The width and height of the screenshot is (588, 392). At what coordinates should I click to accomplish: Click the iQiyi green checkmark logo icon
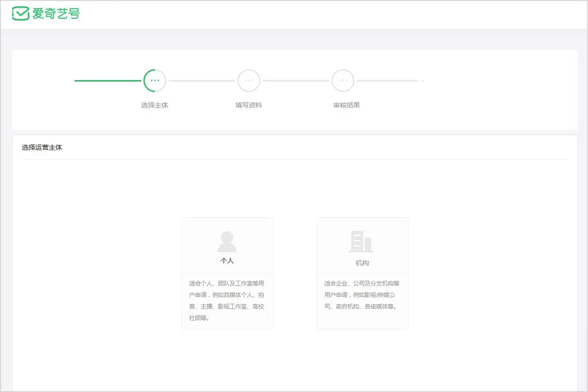[21, 14]
